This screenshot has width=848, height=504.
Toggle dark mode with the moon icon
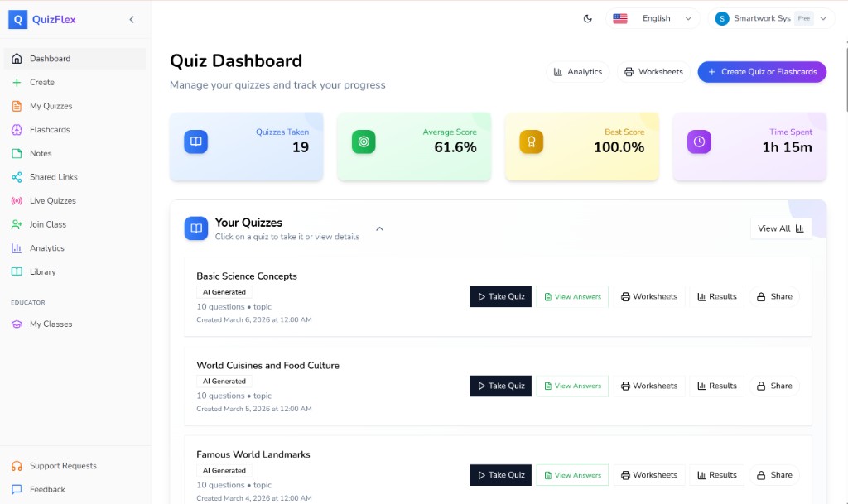588,19
